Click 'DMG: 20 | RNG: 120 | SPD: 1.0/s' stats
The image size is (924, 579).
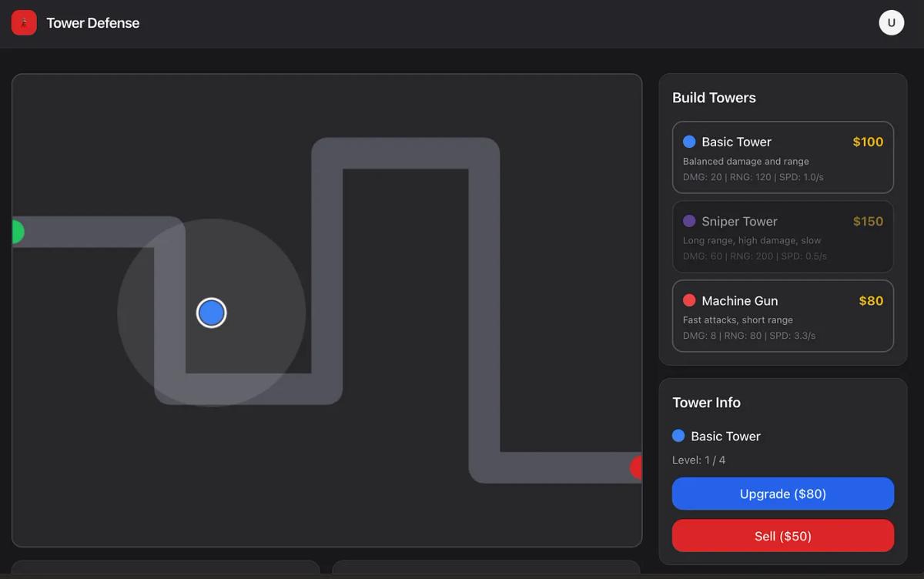[x=754, y=177]
